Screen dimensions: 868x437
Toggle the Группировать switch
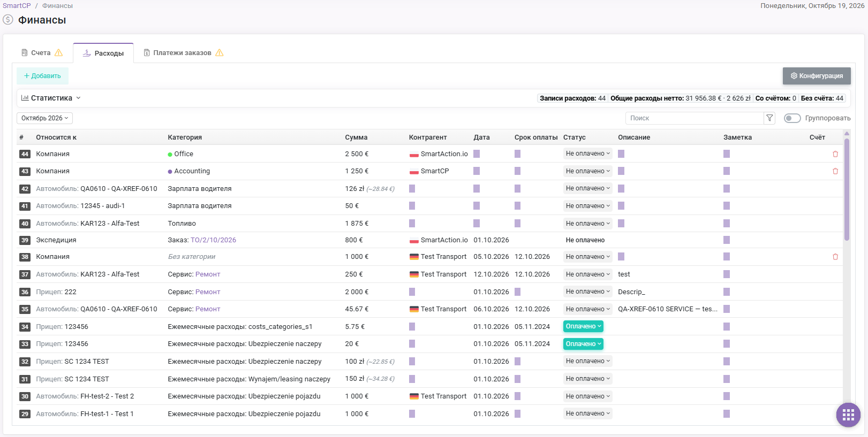[x=792, y=118]
